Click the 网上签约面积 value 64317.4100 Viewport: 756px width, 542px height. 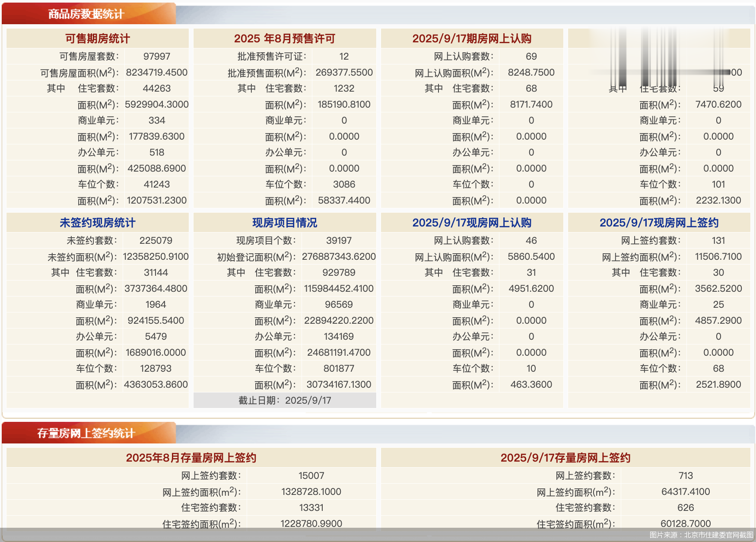coord(686,491)
